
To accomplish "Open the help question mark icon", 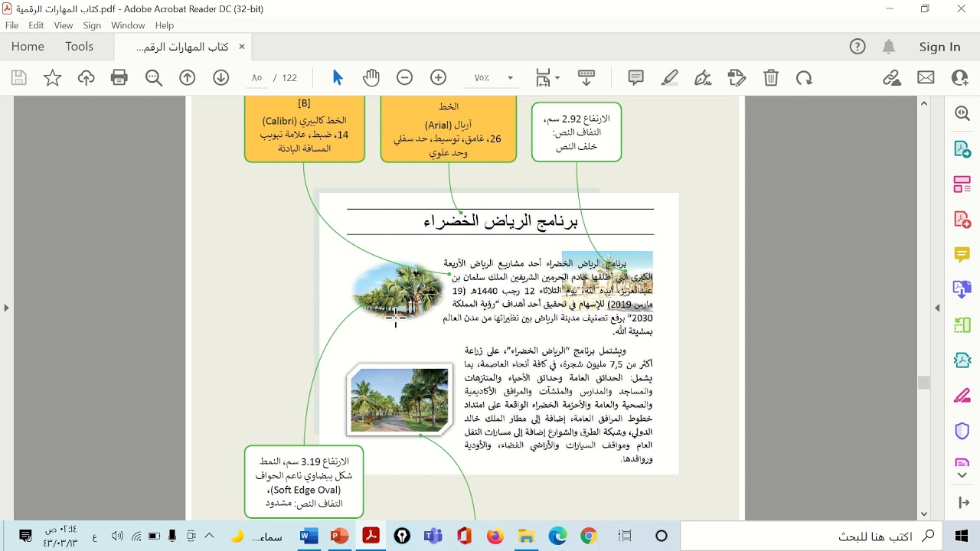I will (857, 47).
